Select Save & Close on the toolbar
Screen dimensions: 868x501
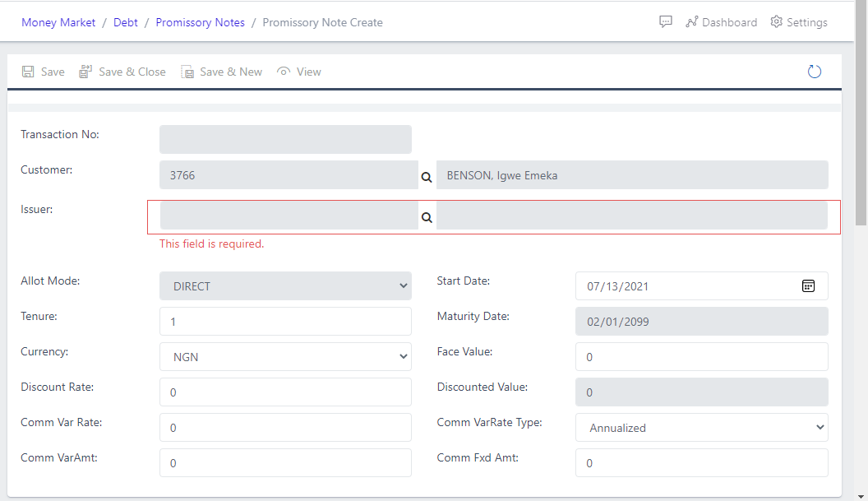click(x=122, y=72)
